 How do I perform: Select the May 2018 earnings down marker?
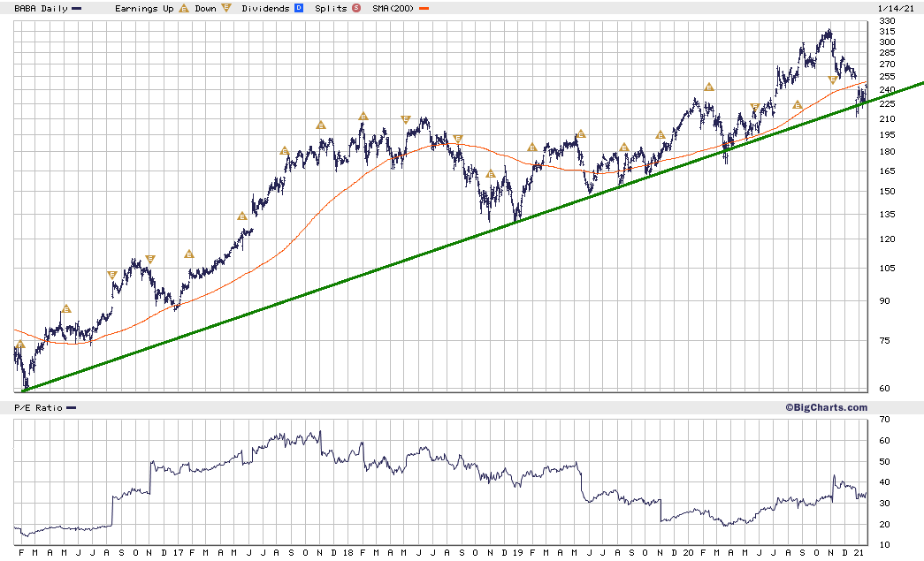(406, 119)
